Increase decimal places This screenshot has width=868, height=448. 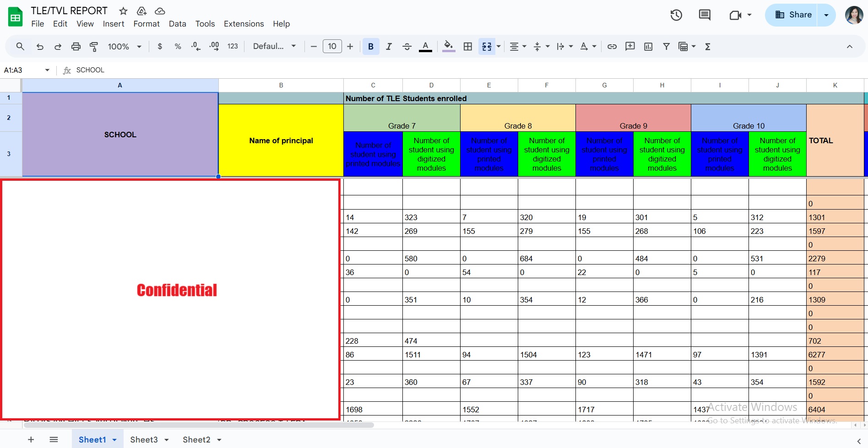[214, 46]
